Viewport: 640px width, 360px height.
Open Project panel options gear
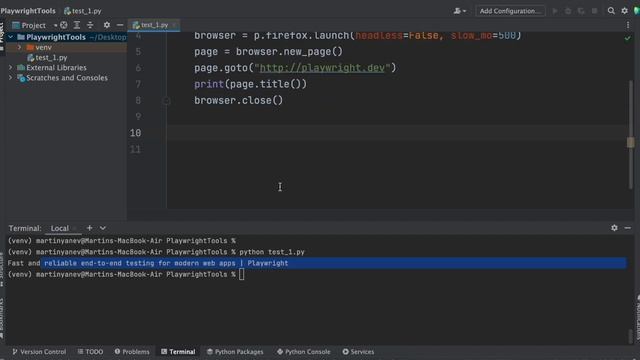tap(107, 25)
